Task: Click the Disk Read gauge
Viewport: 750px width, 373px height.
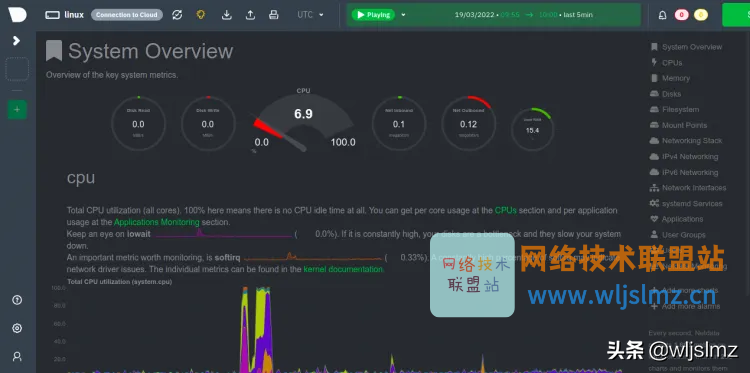Action: click(138, 124)
